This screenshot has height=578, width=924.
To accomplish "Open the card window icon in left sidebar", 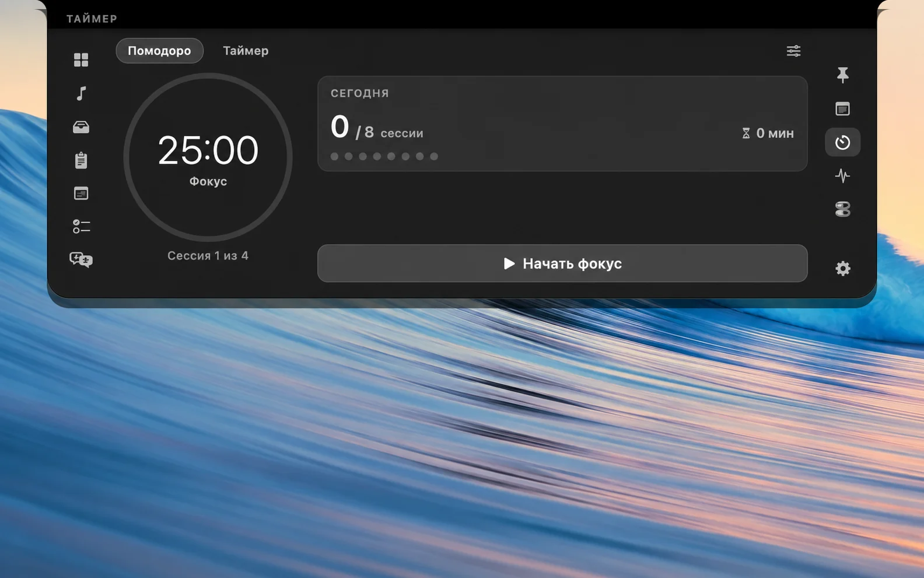I will click(x=81, y=193).
